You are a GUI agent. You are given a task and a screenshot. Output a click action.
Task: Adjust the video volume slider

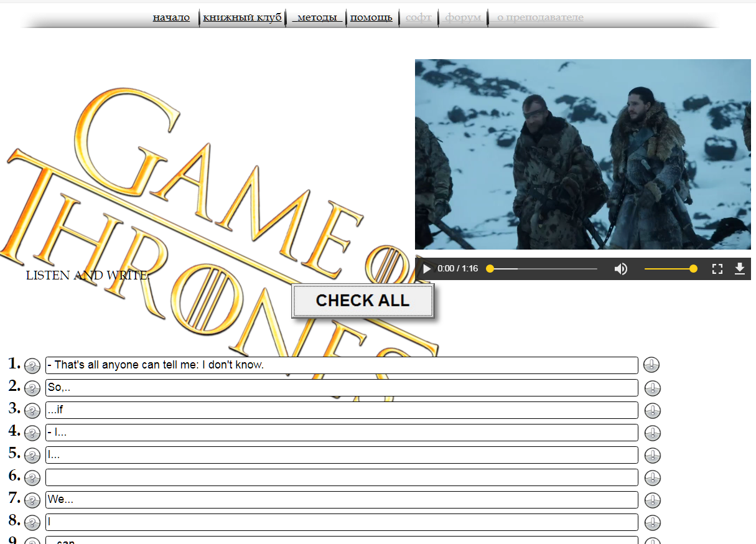tap(671, 269)
